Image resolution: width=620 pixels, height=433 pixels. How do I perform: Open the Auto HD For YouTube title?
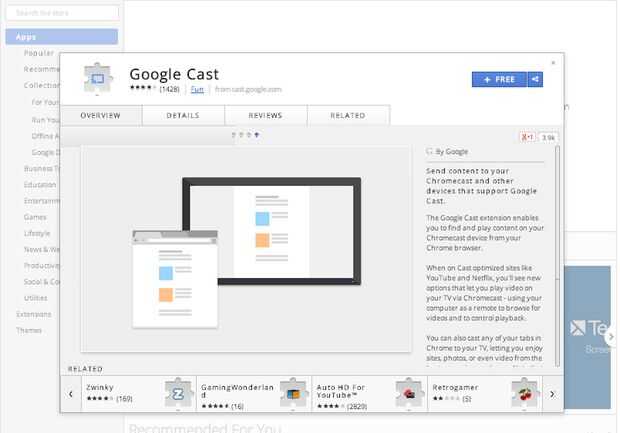(340, 391)
